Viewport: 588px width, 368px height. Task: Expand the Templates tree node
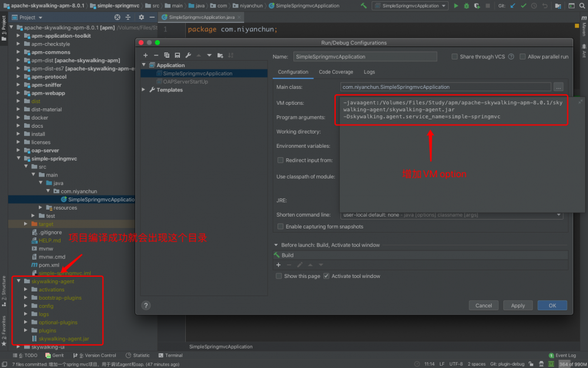click(144, 90)
